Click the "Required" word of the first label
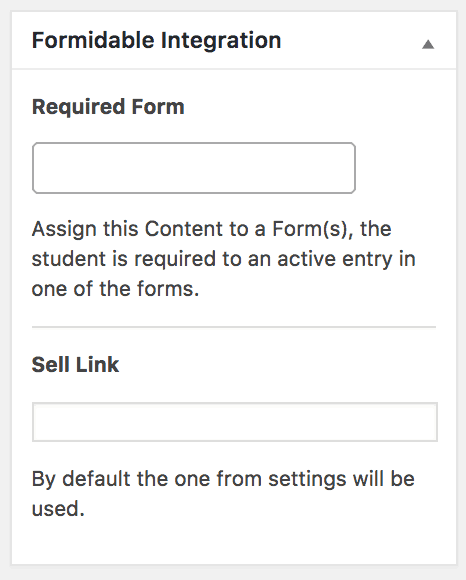Viewport: 466px width, 580px height. pos(78,107)
